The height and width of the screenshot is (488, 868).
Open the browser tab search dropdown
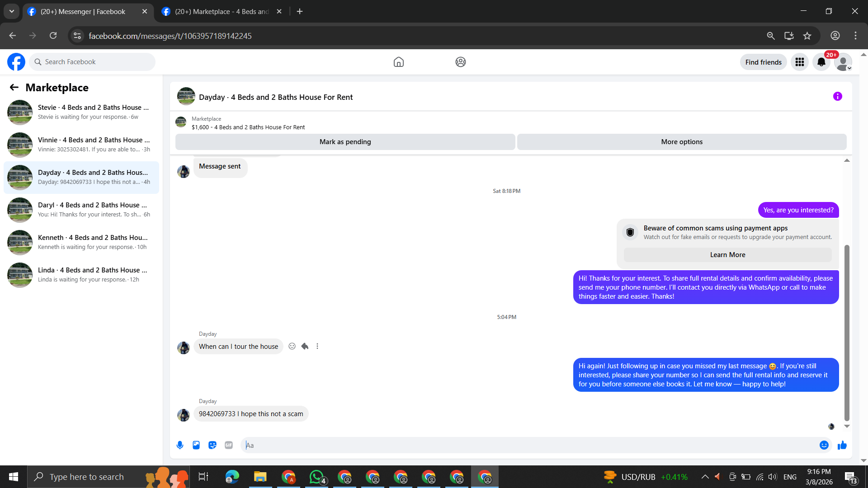(12, 11)
